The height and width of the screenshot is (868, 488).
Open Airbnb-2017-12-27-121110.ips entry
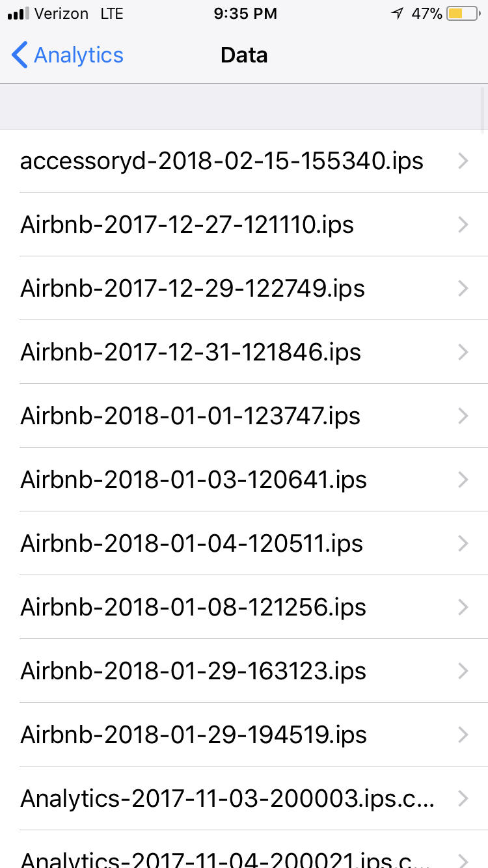(187, 224)
